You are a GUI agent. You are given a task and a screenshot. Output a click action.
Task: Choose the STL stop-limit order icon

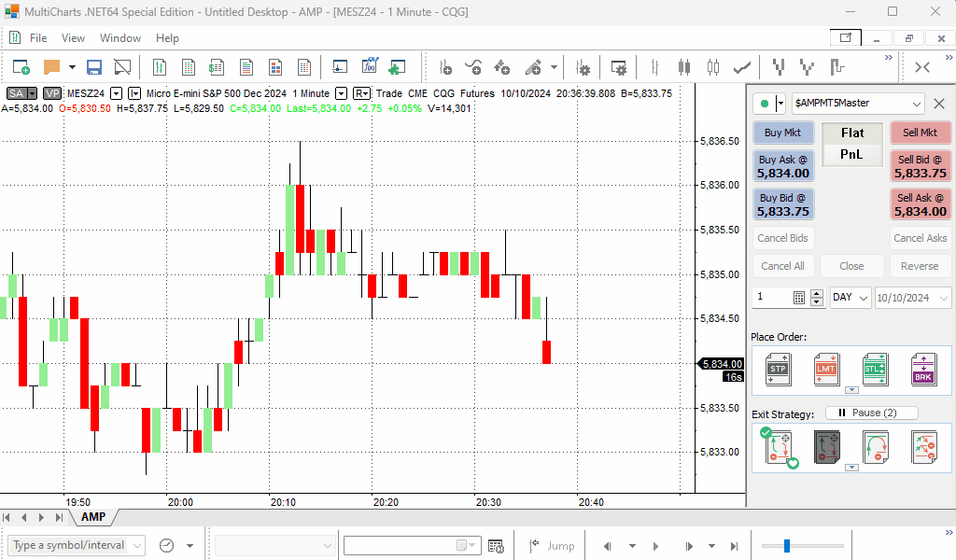(875, 369)
